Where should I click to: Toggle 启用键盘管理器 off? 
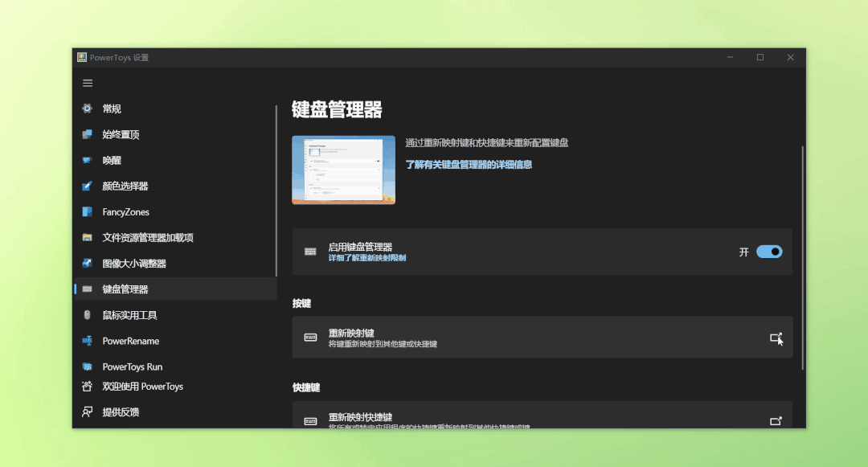click(x=769, y=252)
